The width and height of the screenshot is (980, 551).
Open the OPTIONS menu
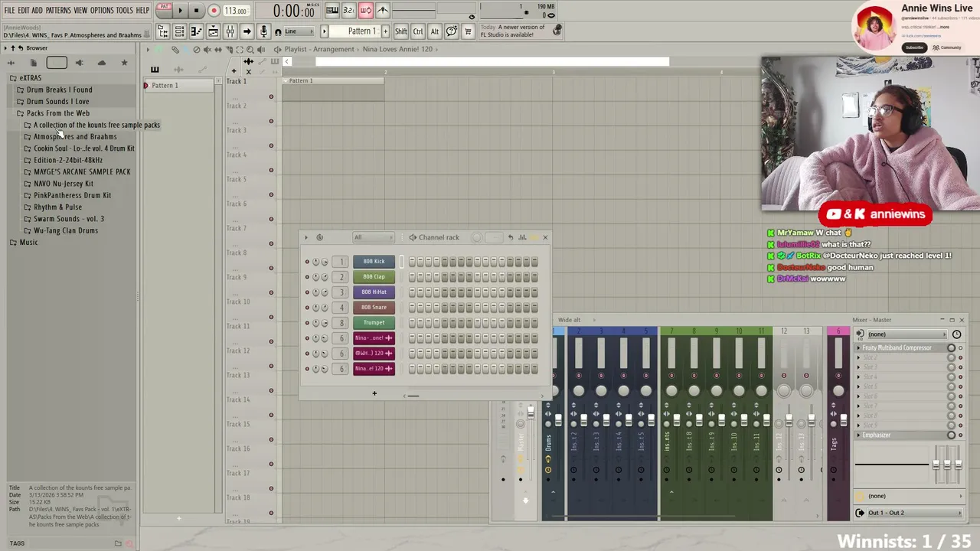102,11
